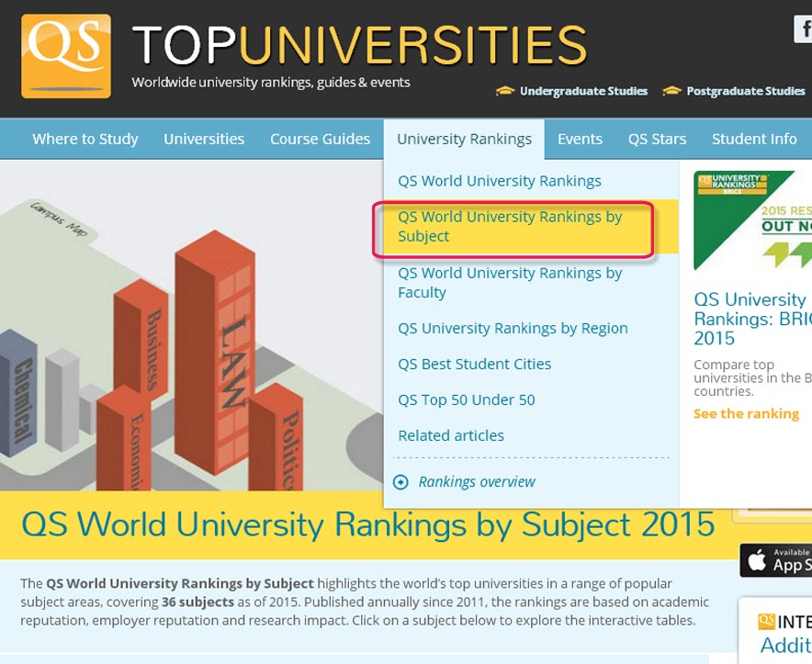Open the Events menu
Viewport: 812px width, 664px height.
point(580,139)
